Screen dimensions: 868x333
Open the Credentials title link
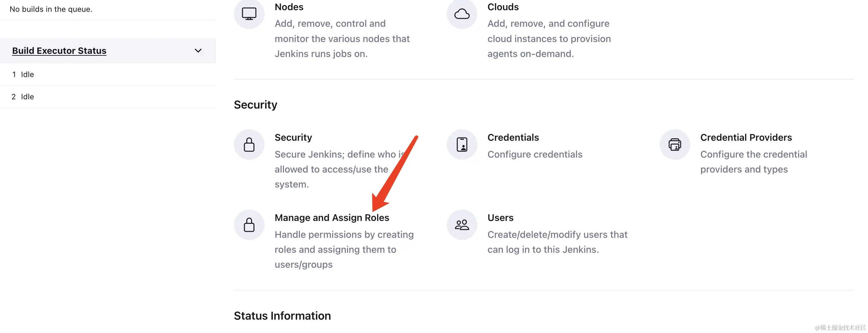[513, 138]
